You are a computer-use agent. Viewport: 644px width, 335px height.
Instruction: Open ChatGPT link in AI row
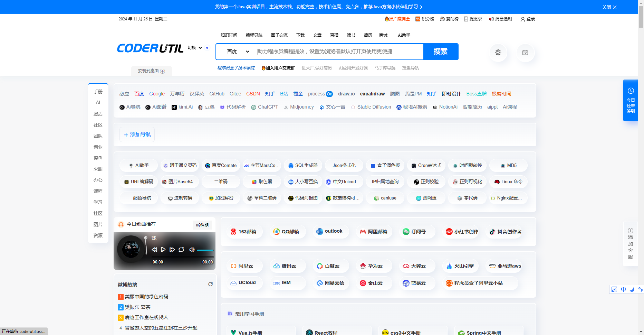[265, 107]
